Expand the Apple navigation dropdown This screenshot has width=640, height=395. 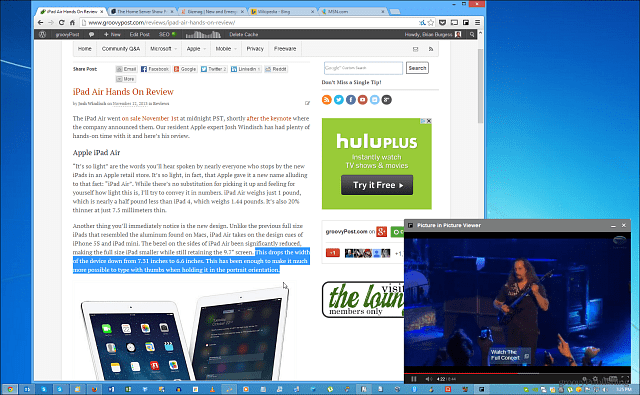pyautogui.click(x=196, y=49)
